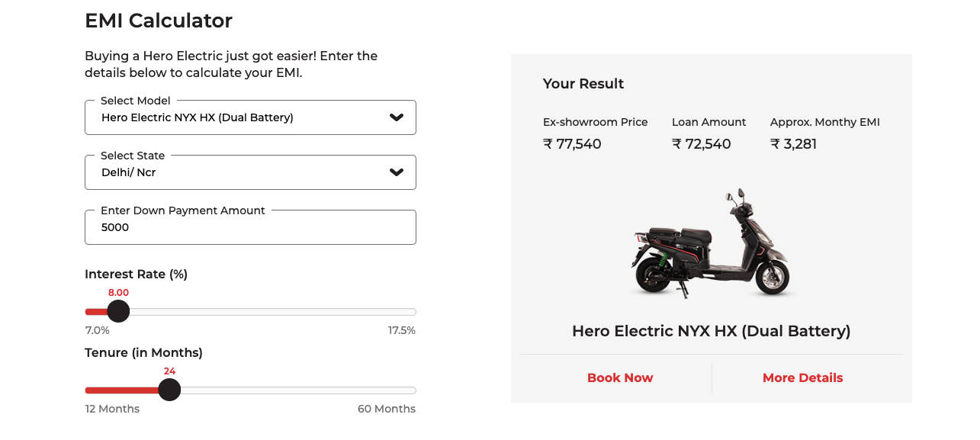Click the Hero Electric NYX HX model name text
This screenshot has height=440, width=980.
[711, 331]
